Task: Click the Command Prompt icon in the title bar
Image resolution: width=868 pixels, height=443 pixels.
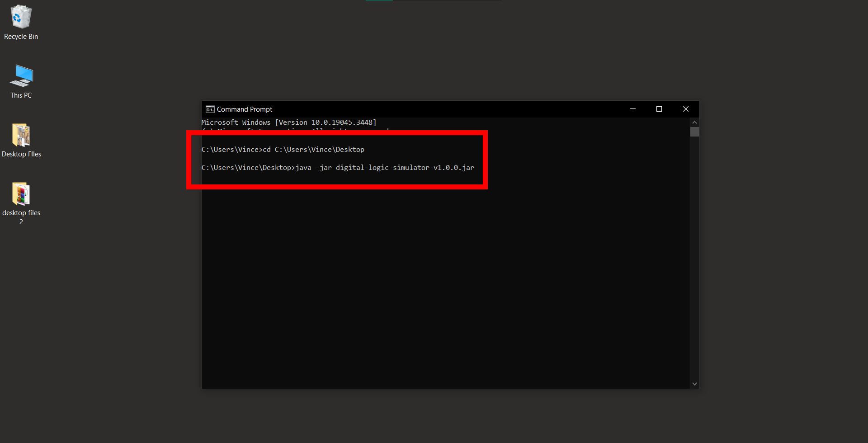Action: [209, 109]
